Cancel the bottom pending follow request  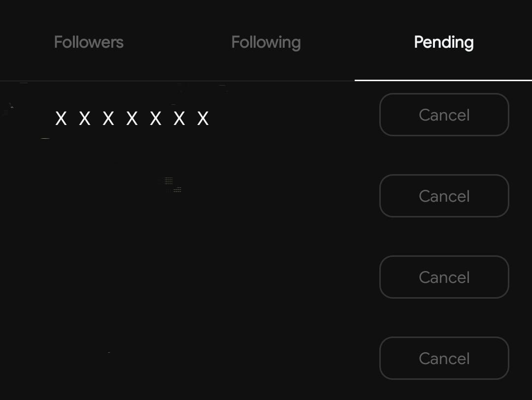(x=444, y=358)
